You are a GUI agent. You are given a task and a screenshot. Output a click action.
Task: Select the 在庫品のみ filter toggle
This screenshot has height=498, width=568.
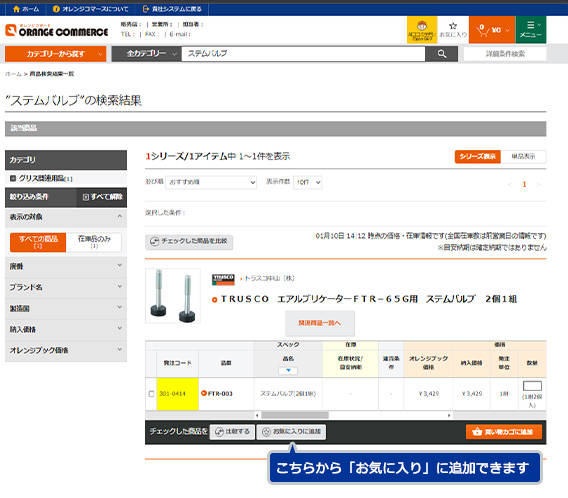(94, 242)
